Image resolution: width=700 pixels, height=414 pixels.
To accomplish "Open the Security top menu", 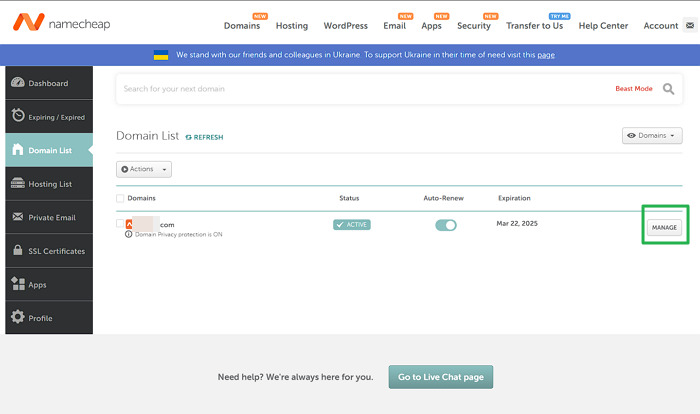I will 474,26.
